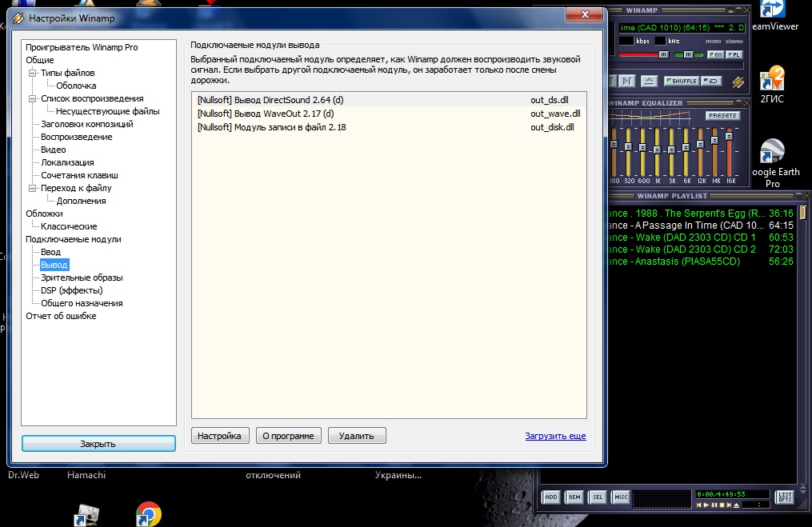812x527 pixels.
Task: Toggle Repeat mode in Winamp main window
Action: pyautogui.click(x=711, y=82)
